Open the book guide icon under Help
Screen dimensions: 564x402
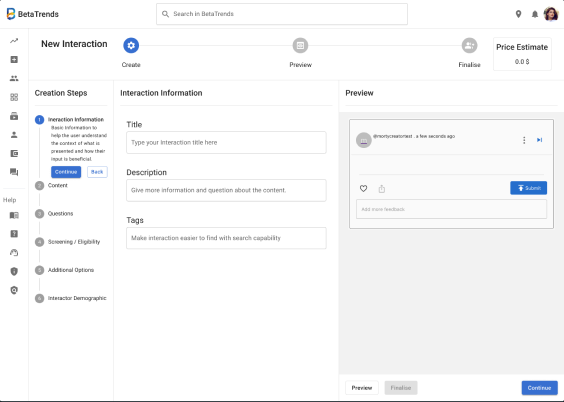14,215
